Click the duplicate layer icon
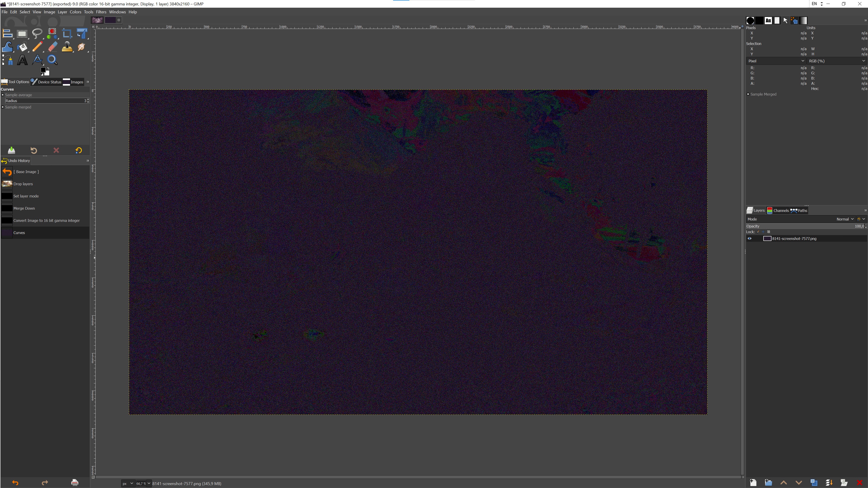Screen dimensions: 868x488 (x=814, y=483)
